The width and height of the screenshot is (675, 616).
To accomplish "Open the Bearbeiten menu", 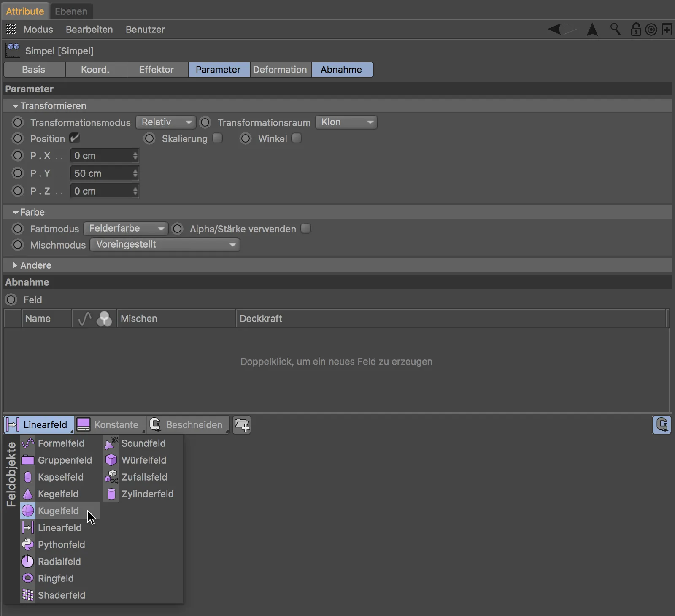I will pyautogui.click(x=89, y=30).
